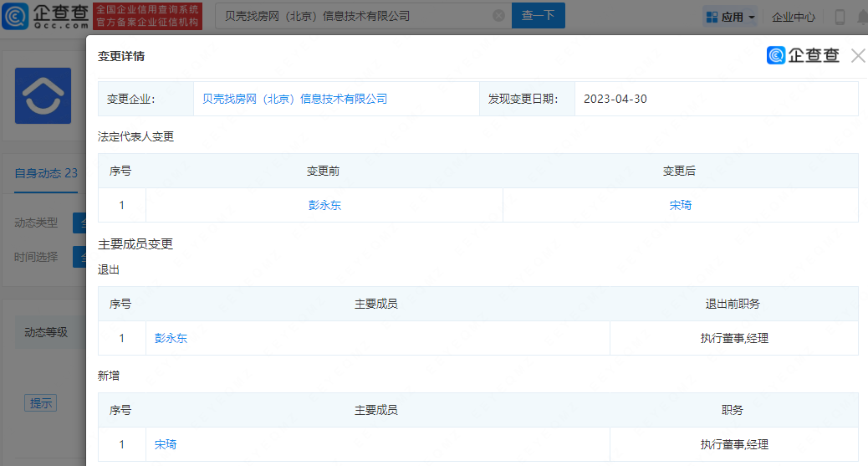Click the 应用 grid icon
The image size is (868, 466).
tap(712, 17)
